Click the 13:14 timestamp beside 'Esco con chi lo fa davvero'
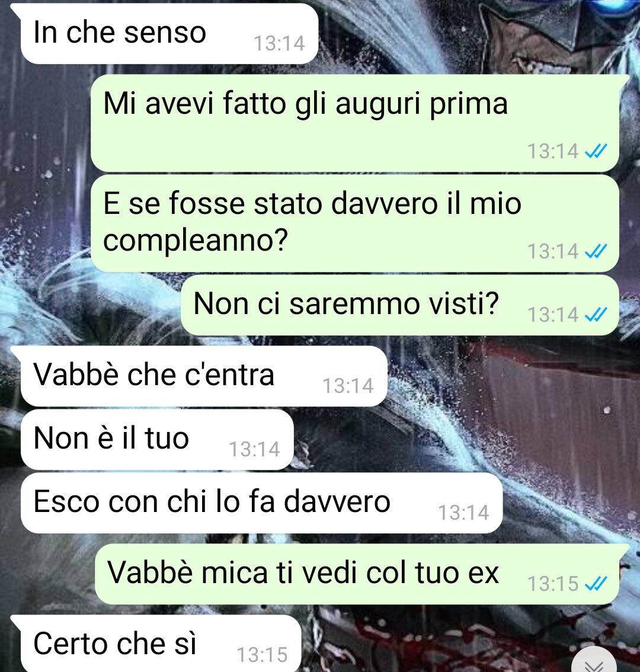Screen dimensions: 640x672 [463, 513]
